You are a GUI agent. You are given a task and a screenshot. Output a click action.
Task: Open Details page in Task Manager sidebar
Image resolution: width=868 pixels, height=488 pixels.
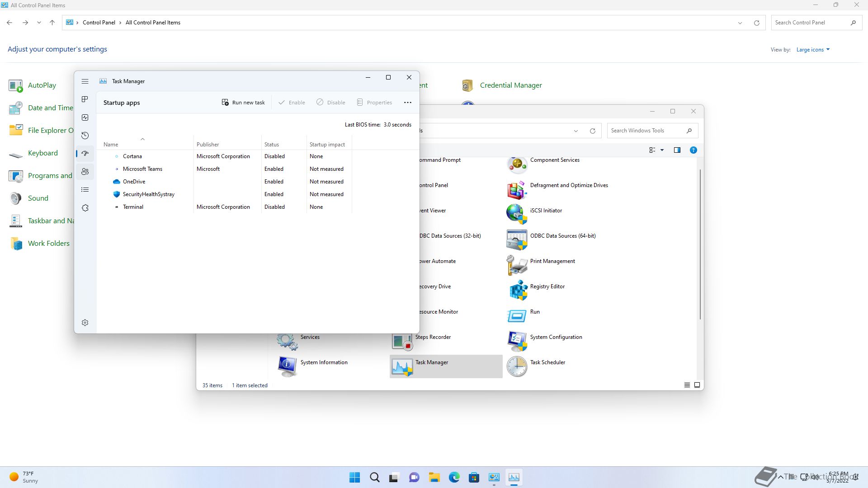coord(85,190)
